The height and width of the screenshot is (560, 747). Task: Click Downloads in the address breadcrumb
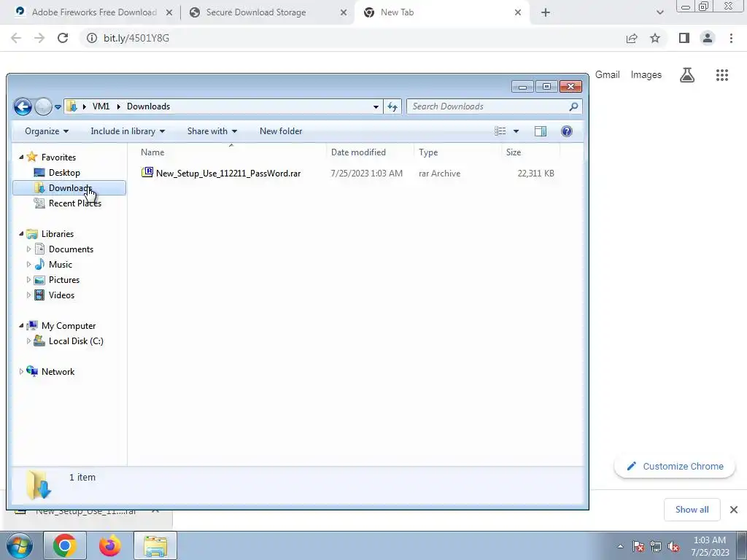(148, 106)
